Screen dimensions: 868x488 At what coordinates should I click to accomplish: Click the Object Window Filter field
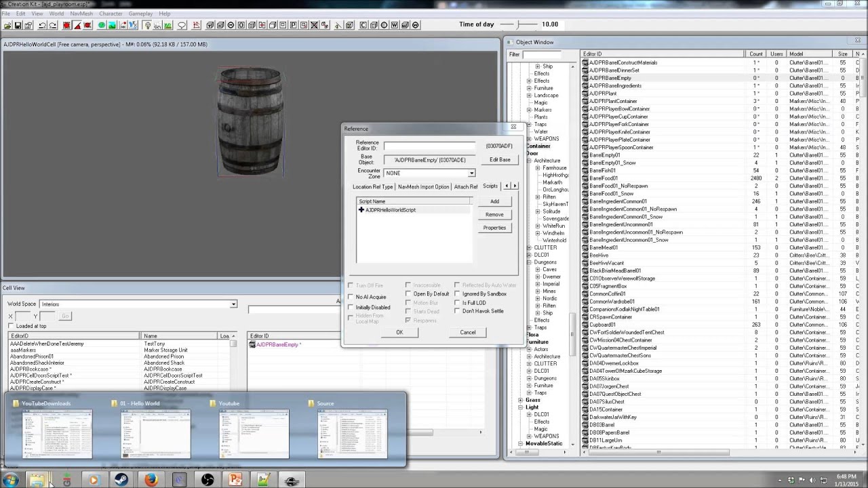pos(542,54)
